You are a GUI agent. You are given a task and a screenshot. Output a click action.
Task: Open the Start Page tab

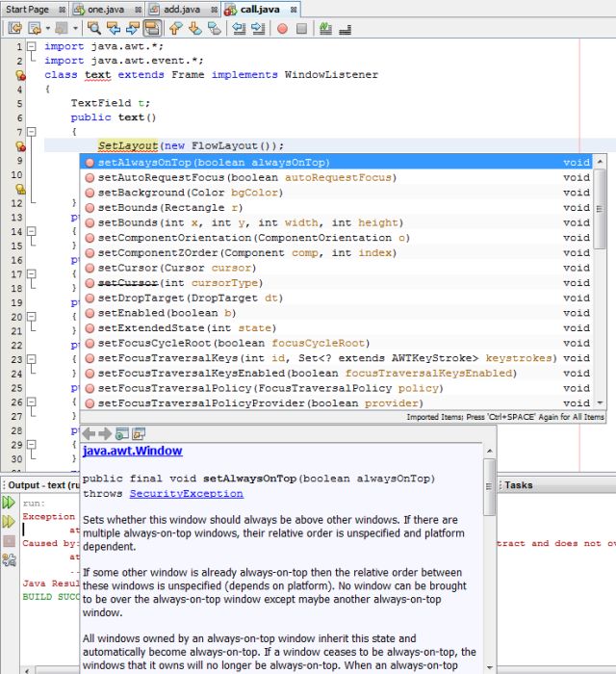[x=28, y=9]
